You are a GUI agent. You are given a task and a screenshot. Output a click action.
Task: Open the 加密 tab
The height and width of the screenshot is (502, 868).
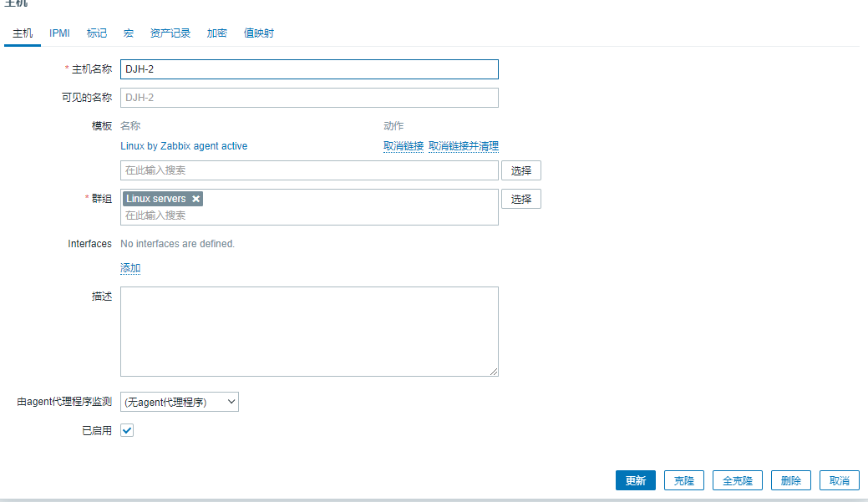pos(217,33)
